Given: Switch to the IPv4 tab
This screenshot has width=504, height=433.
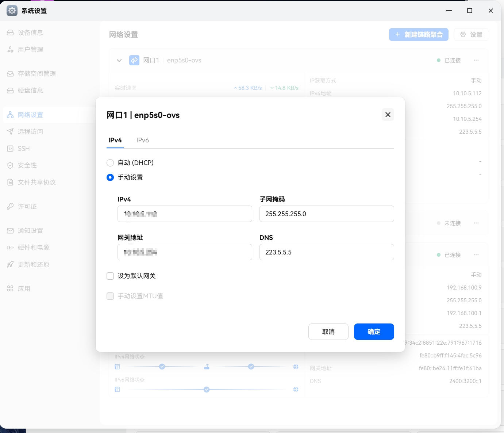Looking at the screenshot, I should click(115, 140).
